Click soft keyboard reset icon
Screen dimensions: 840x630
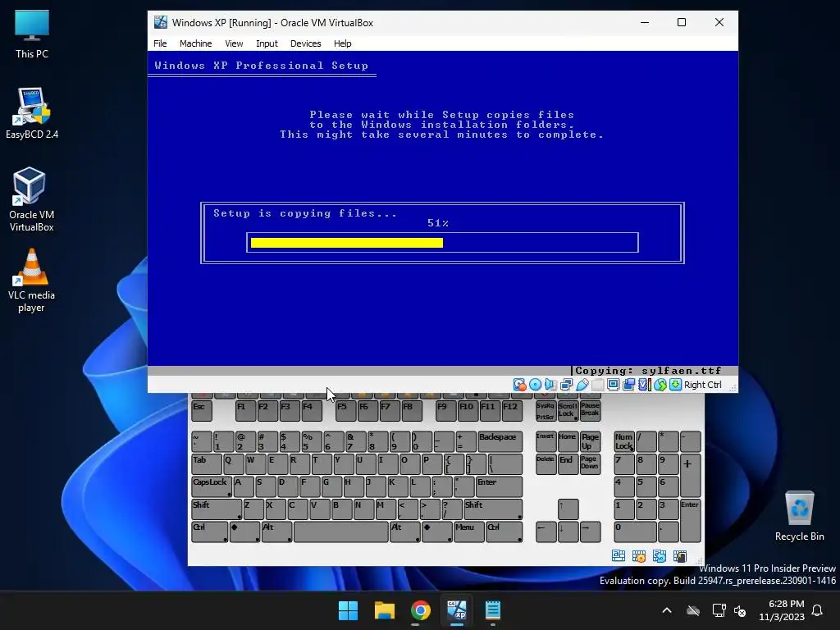point(660,556)
